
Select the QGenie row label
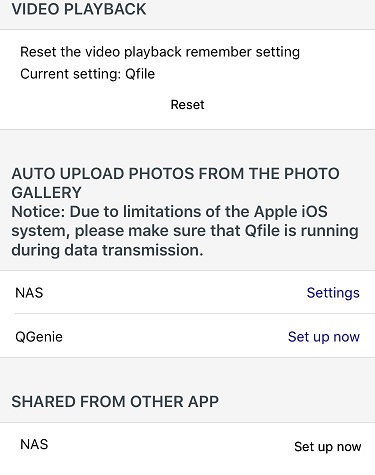(x=39, y=337)
